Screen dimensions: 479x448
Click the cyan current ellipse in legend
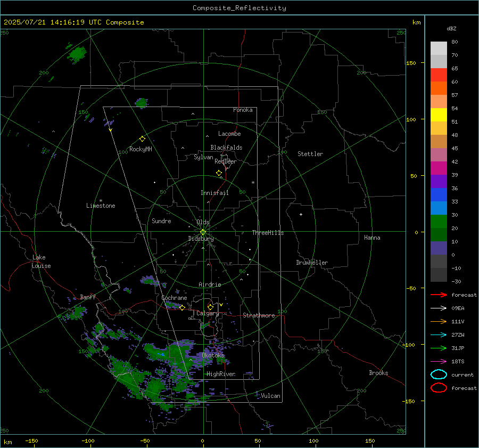[439, 374]
